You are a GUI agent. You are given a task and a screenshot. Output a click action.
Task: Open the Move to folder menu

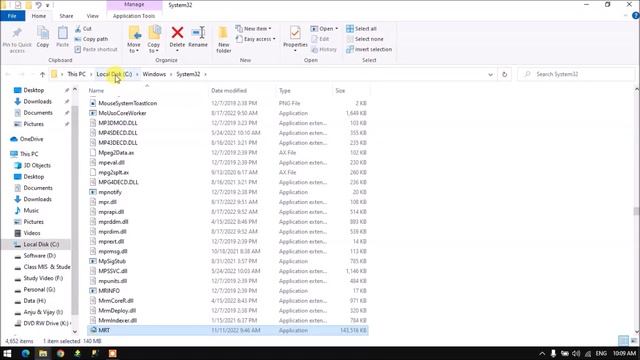coord(134,40)
